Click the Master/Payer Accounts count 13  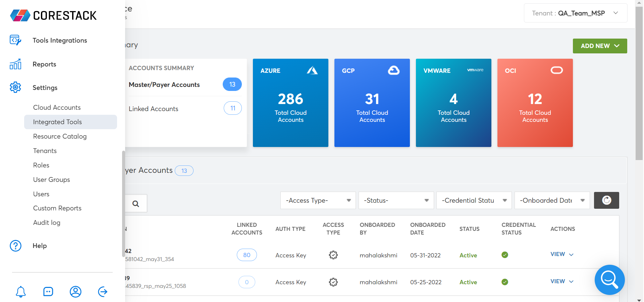pos(232,84)
